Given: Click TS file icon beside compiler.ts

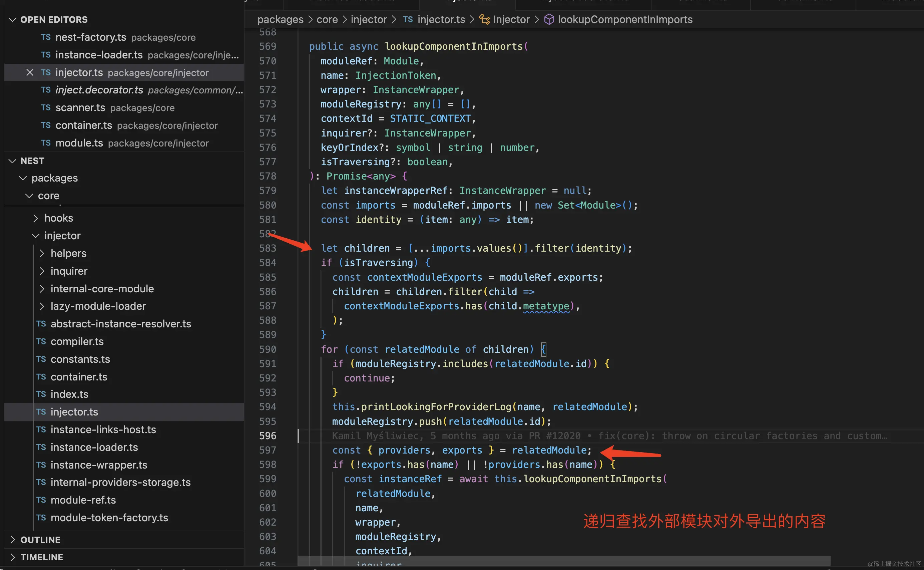Looking at the screenshot, I should [x=41, y=341].
